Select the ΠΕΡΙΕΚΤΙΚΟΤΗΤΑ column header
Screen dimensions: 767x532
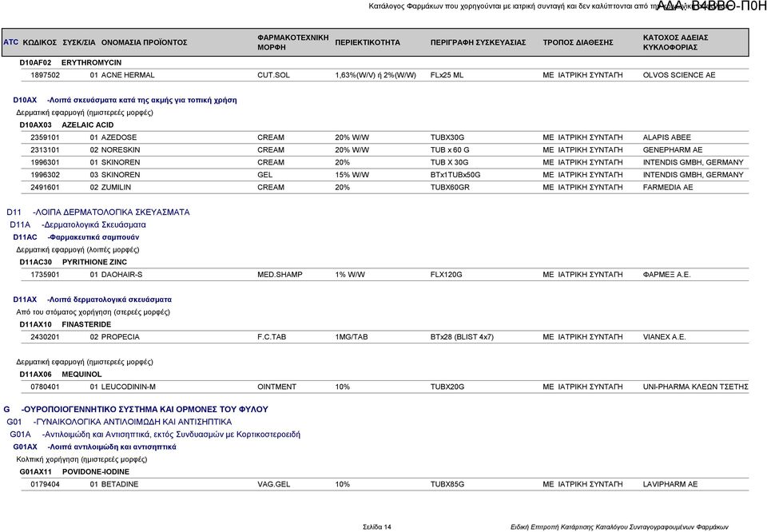pyautogui.click(x=368, y=42)
